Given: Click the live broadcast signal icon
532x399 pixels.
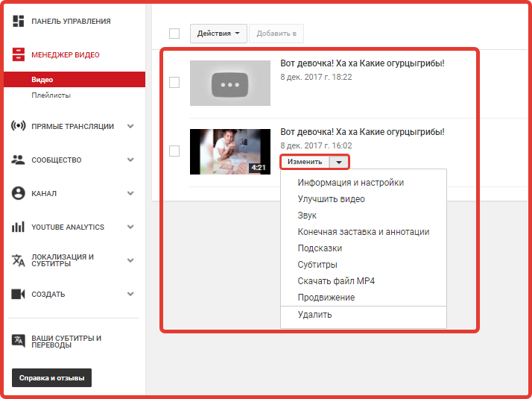Looking at the screenshot, I should (x=19, y=126).
